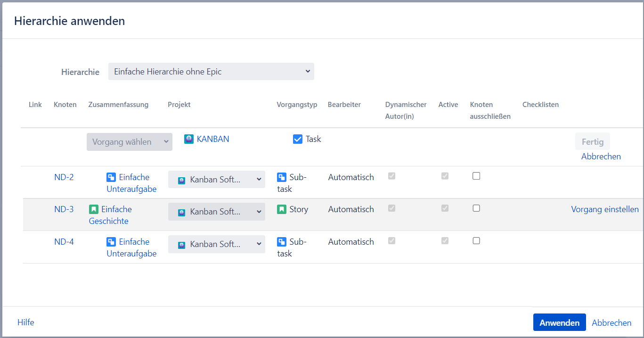Click Abbrechen next to Anwenden
The width and height of the screenshot is (644, 338).
[x=611, y=323]
